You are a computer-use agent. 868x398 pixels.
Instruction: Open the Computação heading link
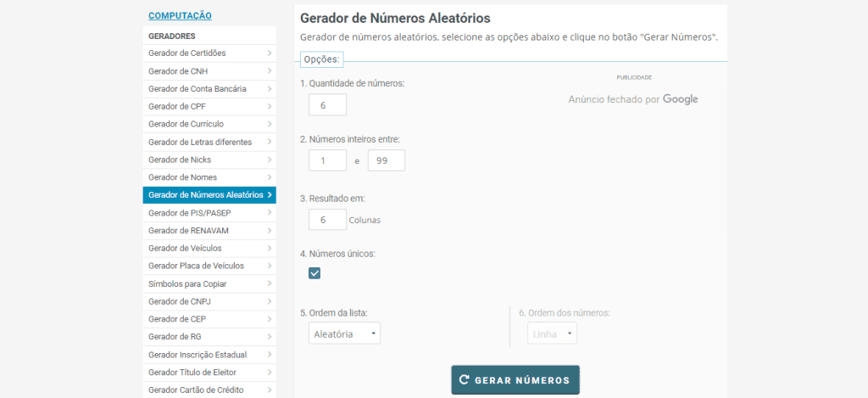[x=180, y=15]
